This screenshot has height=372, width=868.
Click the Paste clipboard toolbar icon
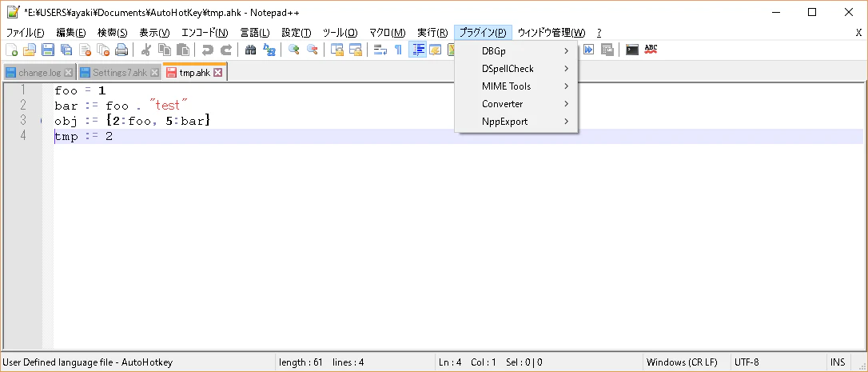pos(183,50)
